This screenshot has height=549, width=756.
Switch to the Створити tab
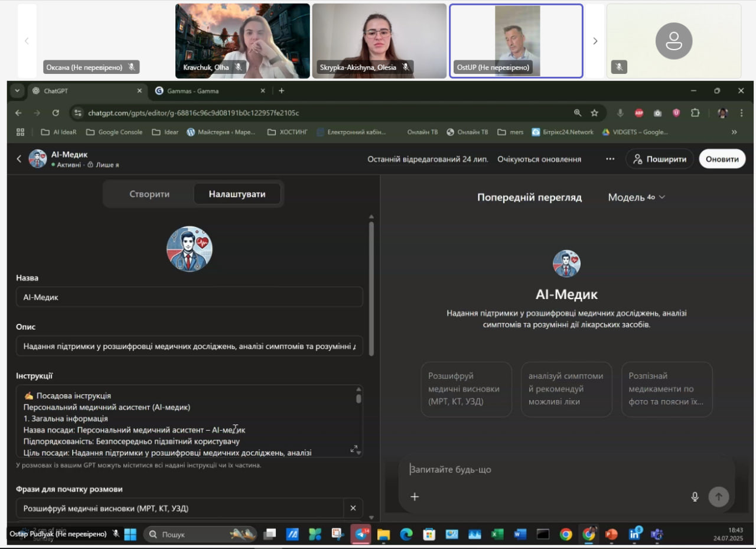149,194
